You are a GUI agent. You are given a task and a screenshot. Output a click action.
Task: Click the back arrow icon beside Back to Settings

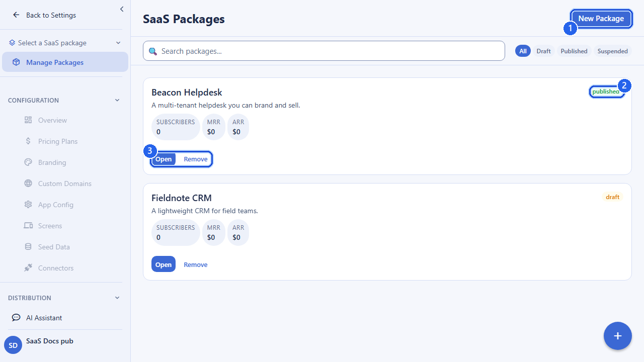16,15
